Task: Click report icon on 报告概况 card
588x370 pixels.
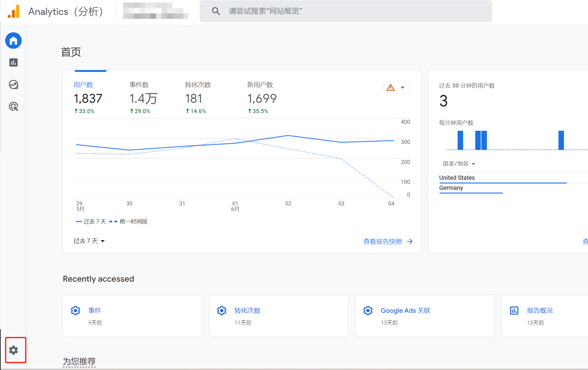Action: [x=514, y=311]
